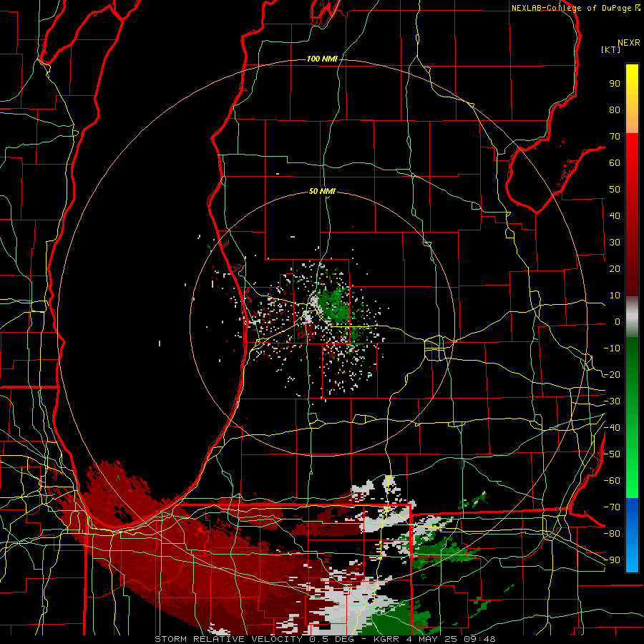Screen dimensions: 644x644
Task: Click the -10 scale value
Action: tap(612, 348)
